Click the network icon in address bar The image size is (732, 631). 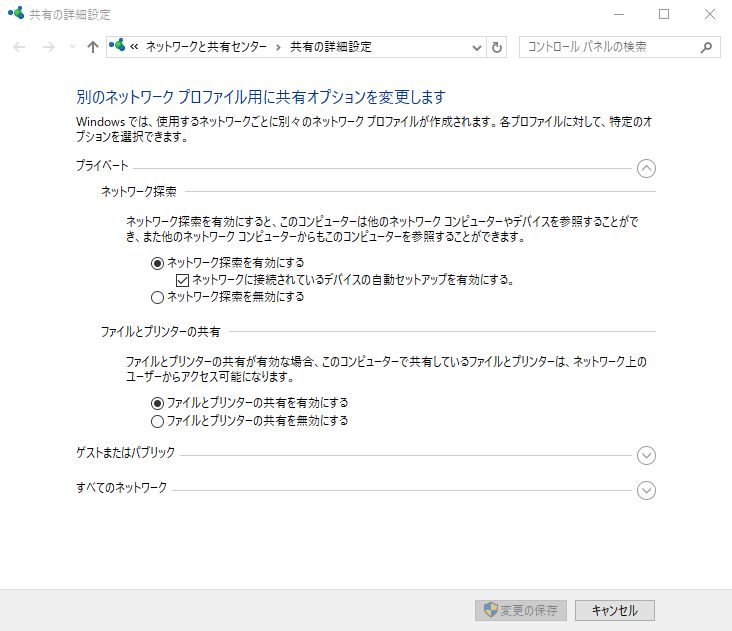[118, 46]
